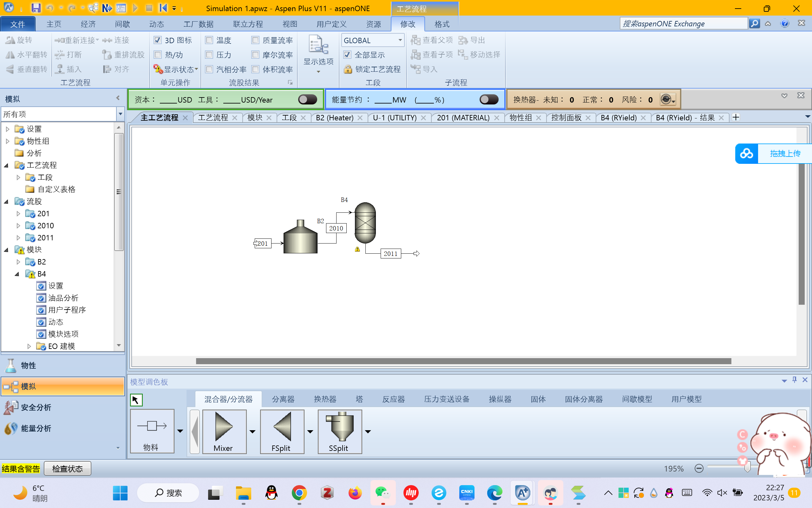Click the Save icon in quick access toolbar

(36, 8)
